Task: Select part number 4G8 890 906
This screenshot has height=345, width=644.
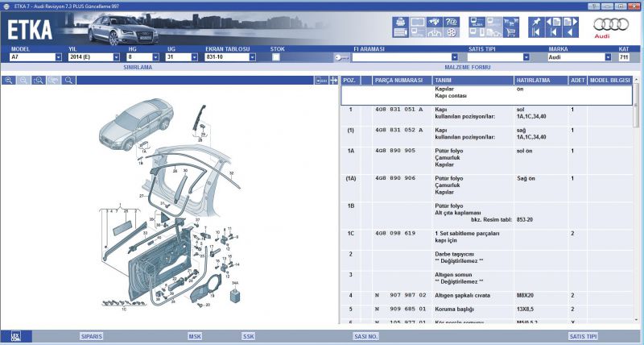Action: point(395,178)
